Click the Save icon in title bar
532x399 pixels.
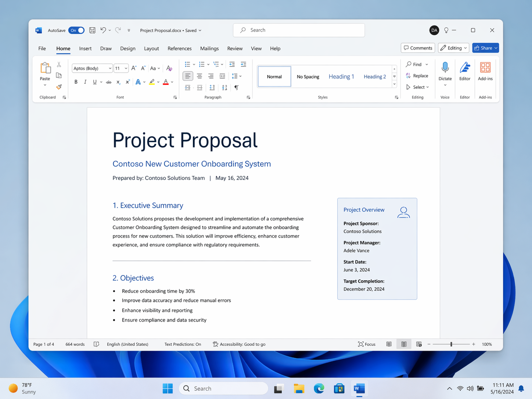click(92, 30)
